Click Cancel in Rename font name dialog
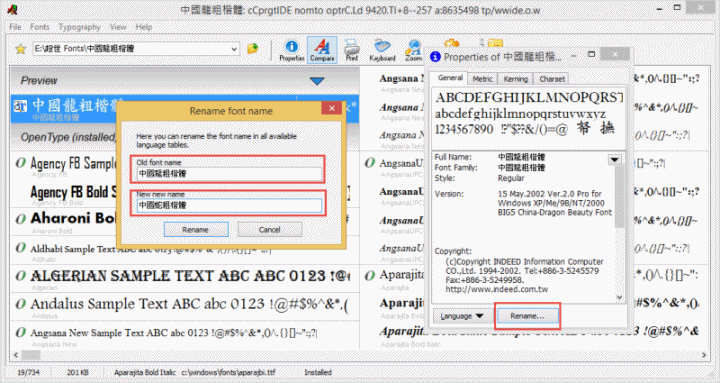Image resolution: width=720 pixels, height=383 pixels. 270,230
